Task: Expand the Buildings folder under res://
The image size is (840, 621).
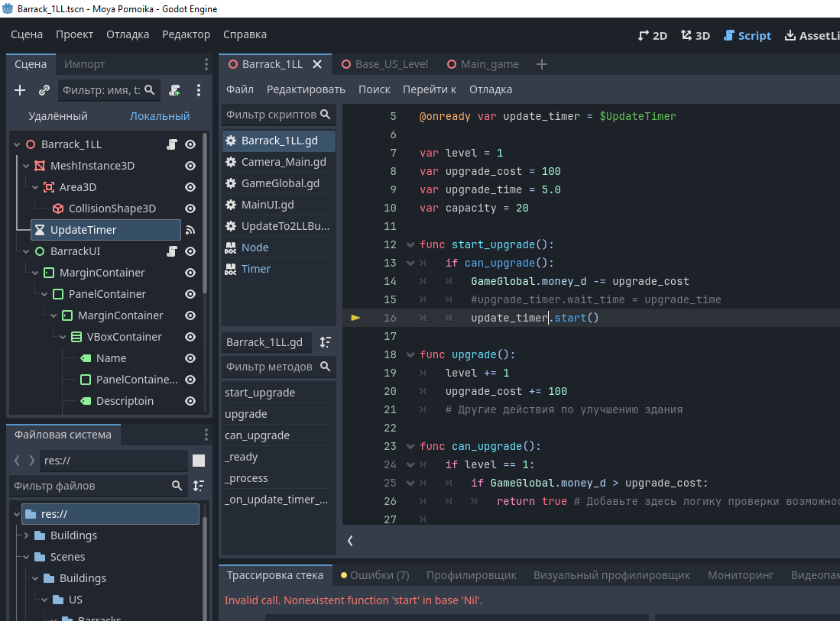Action: point(26,535)
